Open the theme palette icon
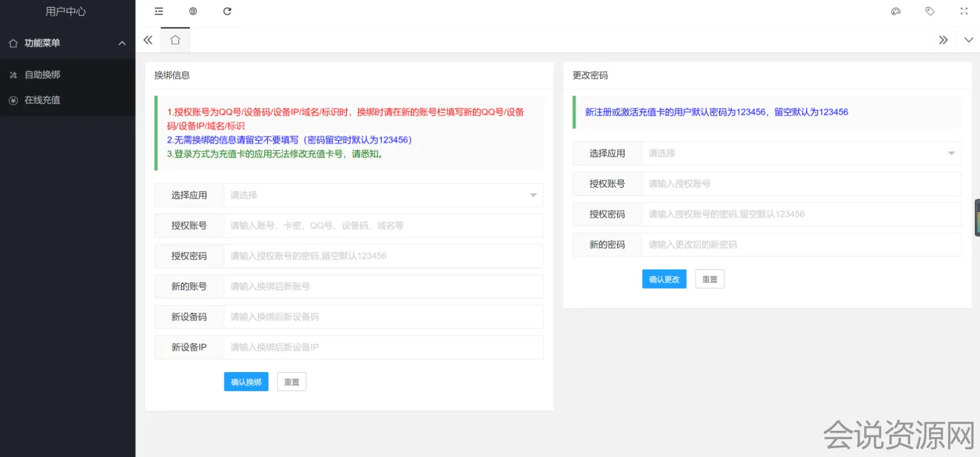980x457 pixels. [x=896, y=11]
